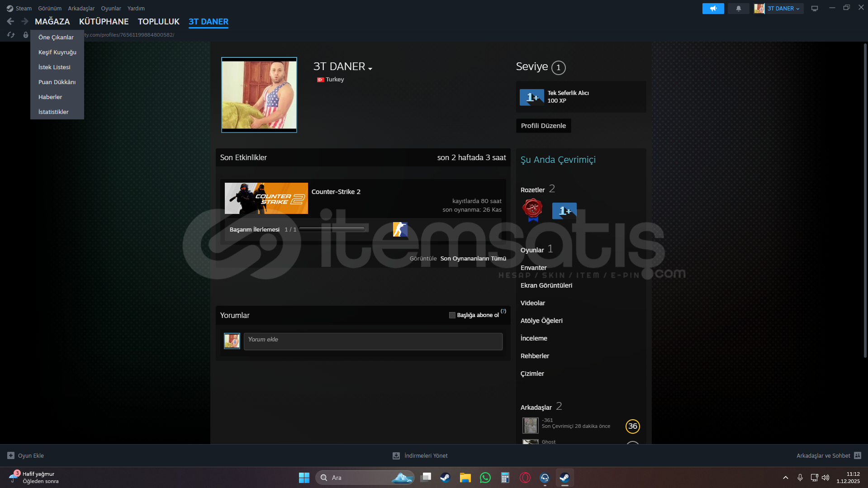Open the red wax seal badge
Screen dimensions: 868x488
532,210
